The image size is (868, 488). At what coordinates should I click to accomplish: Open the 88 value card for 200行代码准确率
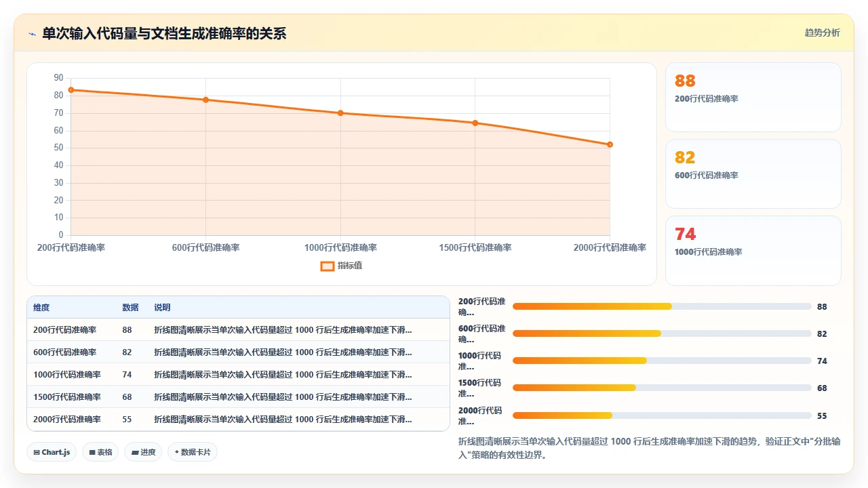753,97
